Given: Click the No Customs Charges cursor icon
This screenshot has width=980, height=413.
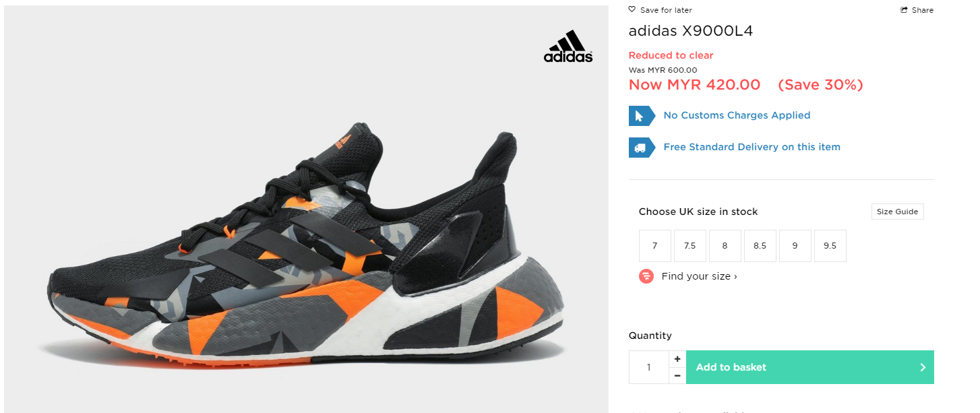Looking at the screenshot, I should [642, 116].
